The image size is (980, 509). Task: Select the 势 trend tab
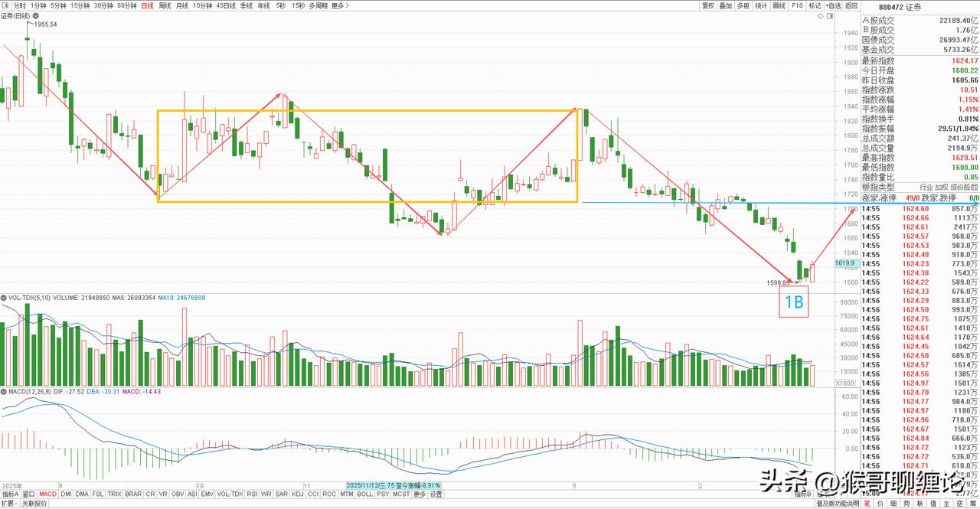[x=906, y=504]
